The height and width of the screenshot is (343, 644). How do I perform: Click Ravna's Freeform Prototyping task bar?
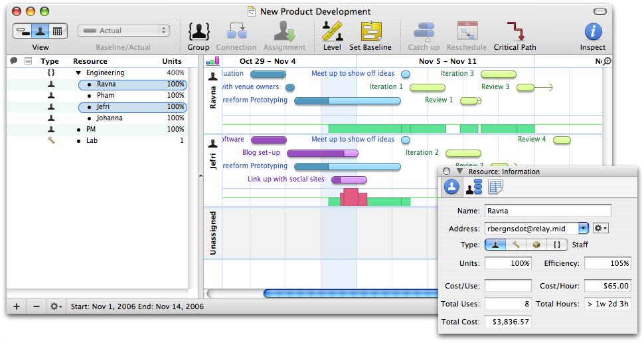tap(347, 101)
